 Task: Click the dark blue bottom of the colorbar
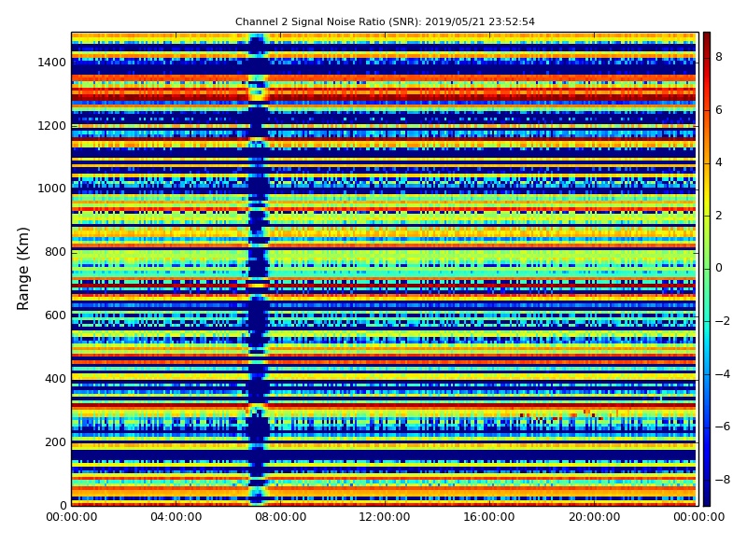pyautogui.click(x=707, y=497)
